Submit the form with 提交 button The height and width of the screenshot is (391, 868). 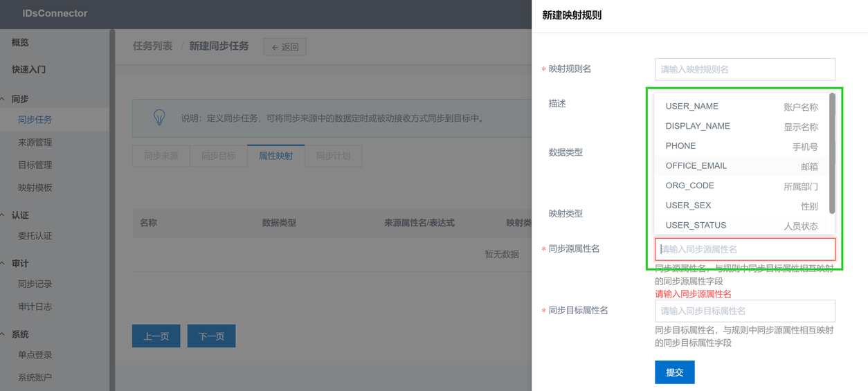(674, 372)
